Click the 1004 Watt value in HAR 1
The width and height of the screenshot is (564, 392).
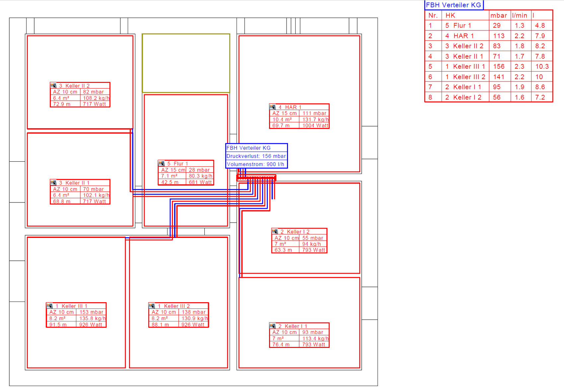coord(315,126)
